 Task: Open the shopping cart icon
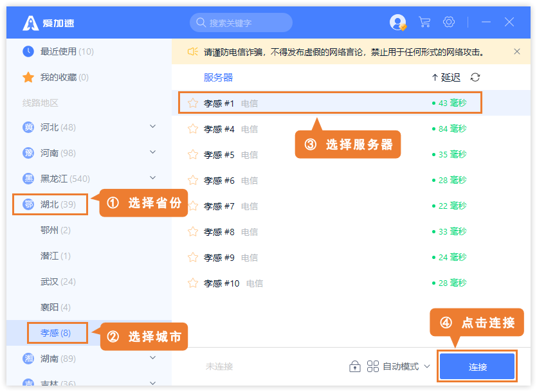424,22
